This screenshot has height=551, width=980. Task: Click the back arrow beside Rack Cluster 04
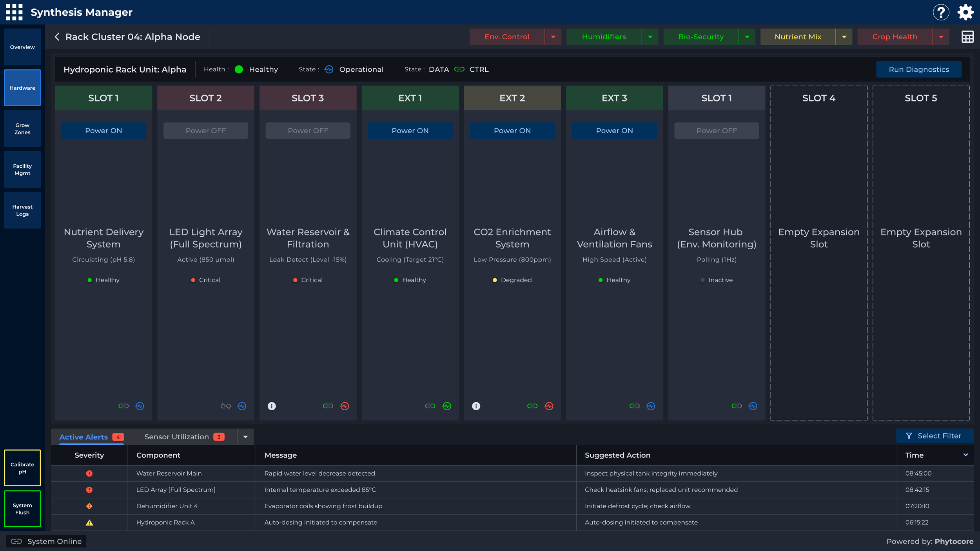tap(57, 36)
